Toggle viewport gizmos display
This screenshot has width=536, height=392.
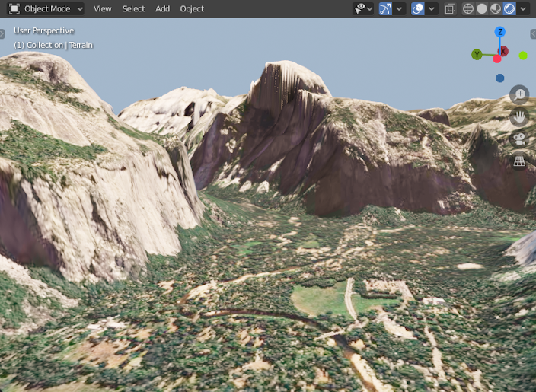[x=385, y=9]
